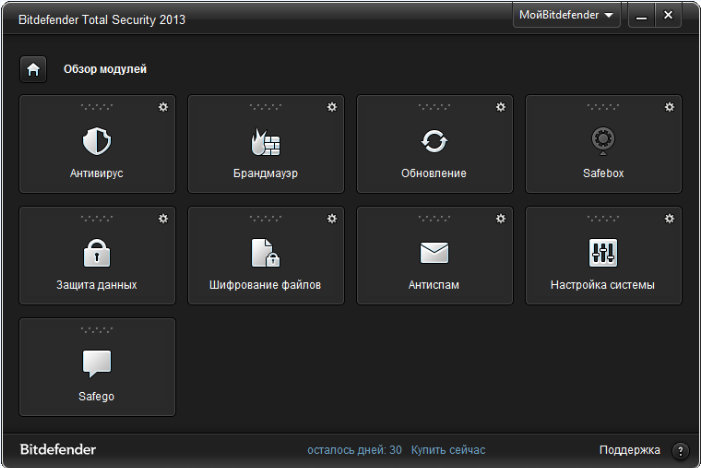Click the Обзор модулей heading

105,69
